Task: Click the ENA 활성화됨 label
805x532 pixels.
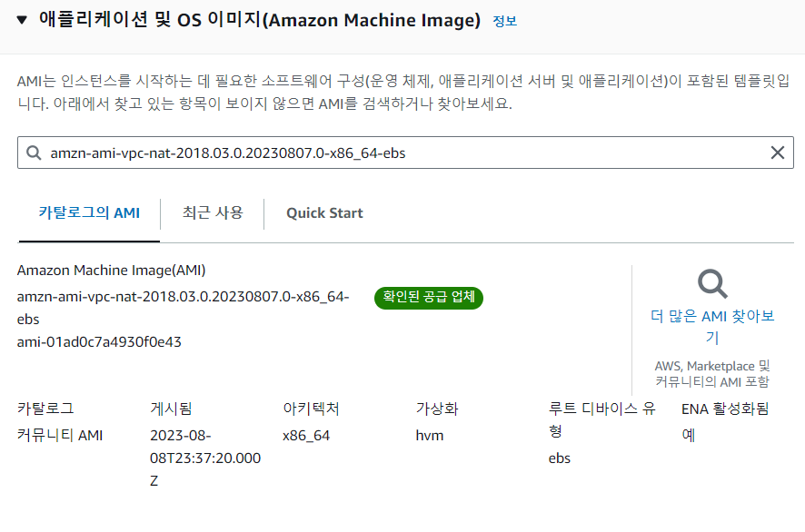Action: click(x=725, y=409)
